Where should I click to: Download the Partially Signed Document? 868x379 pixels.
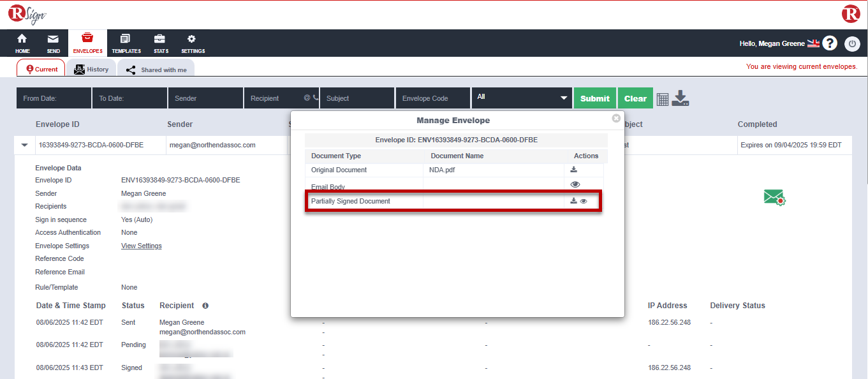click(573, 201)
